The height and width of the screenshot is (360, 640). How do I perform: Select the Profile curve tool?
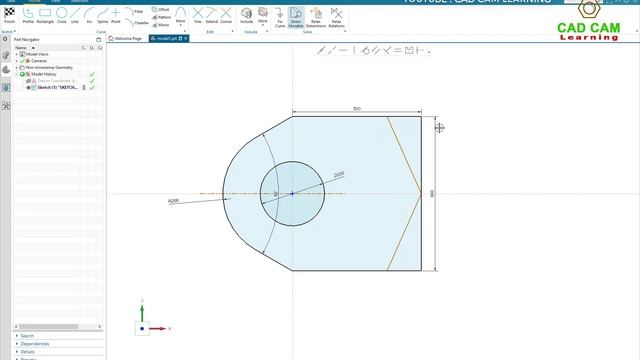(x=28, y=15)
